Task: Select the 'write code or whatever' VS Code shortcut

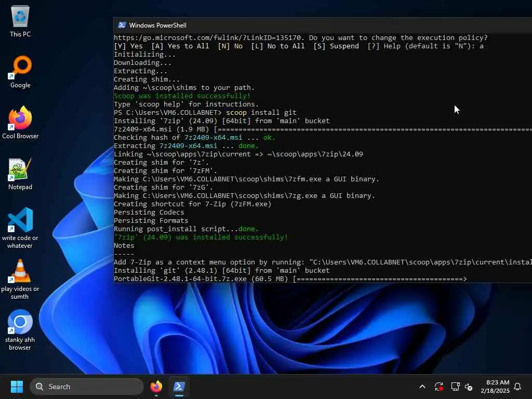Action: click(20, 228)
